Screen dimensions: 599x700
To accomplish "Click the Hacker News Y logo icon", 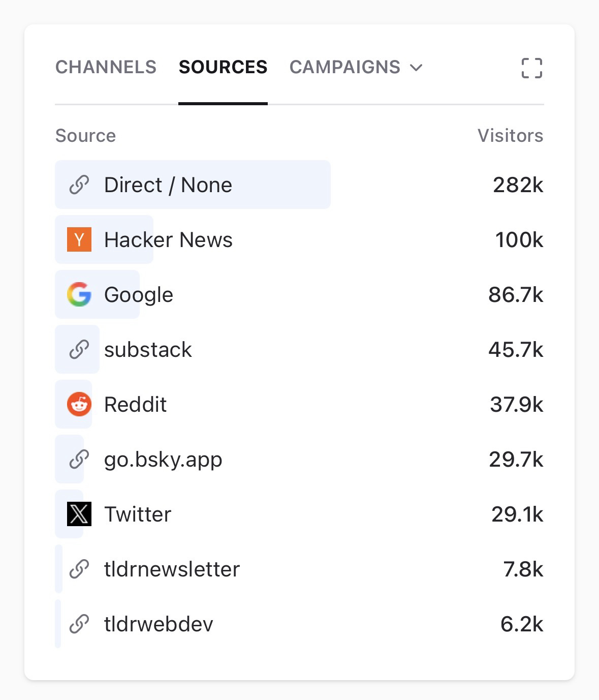I will [x=79, y=239].
